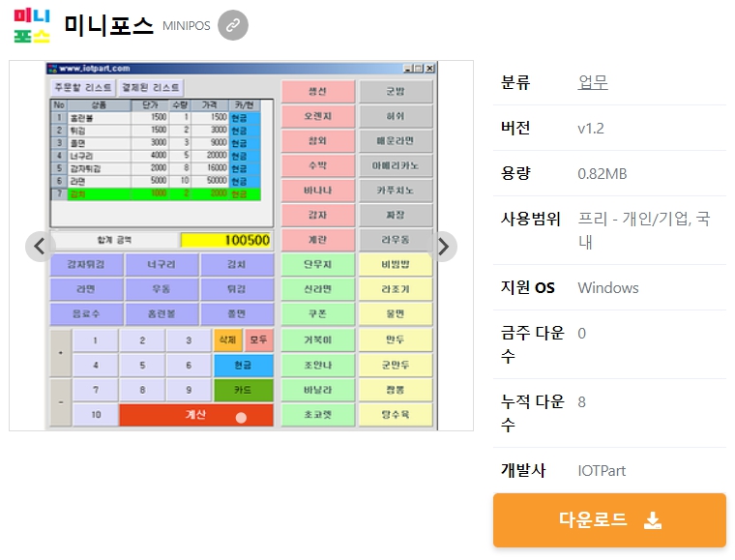The image size is (735, 560).
Task: Open the MINIPOS app screenshot preview
Action: (242, 246)
